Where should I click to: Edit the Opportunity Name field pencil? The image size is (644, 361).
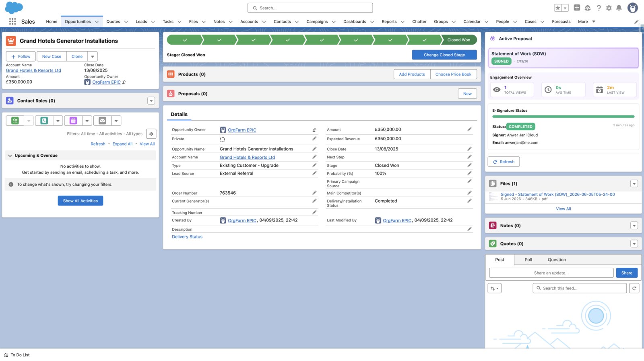coord(314,149)
